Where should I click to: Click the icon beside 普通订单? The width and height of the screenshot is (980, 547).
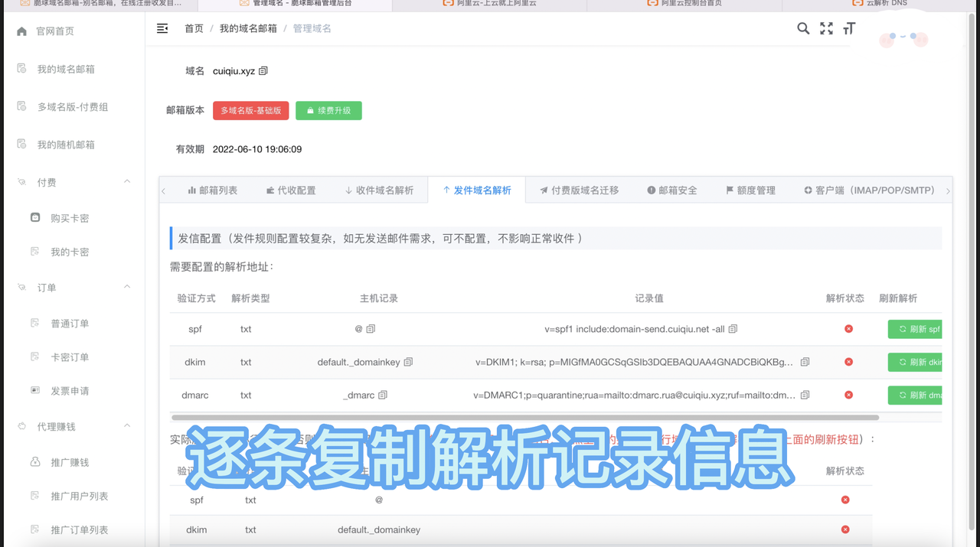pos(35,324)
